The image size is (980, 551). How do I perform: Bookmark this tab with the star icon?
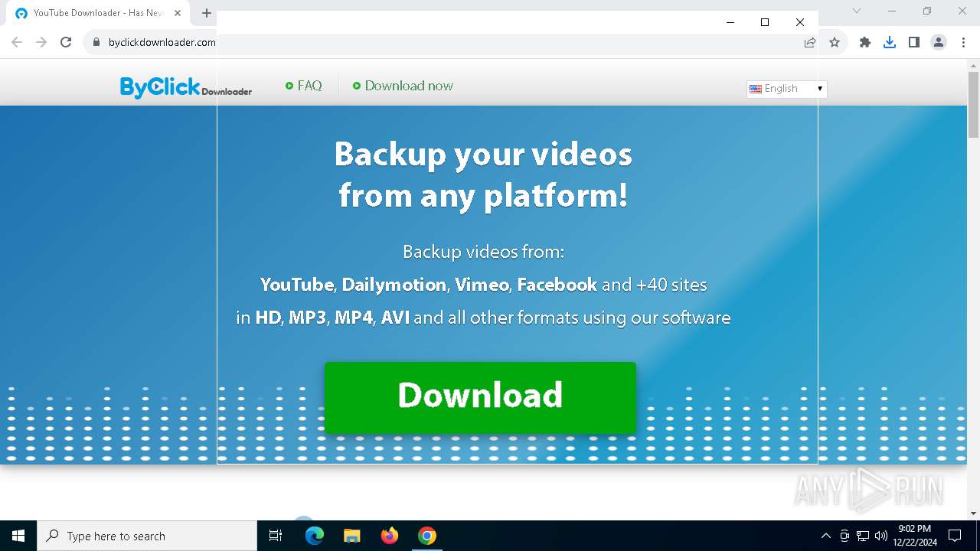pyautogui.click(x=835, y=42)
